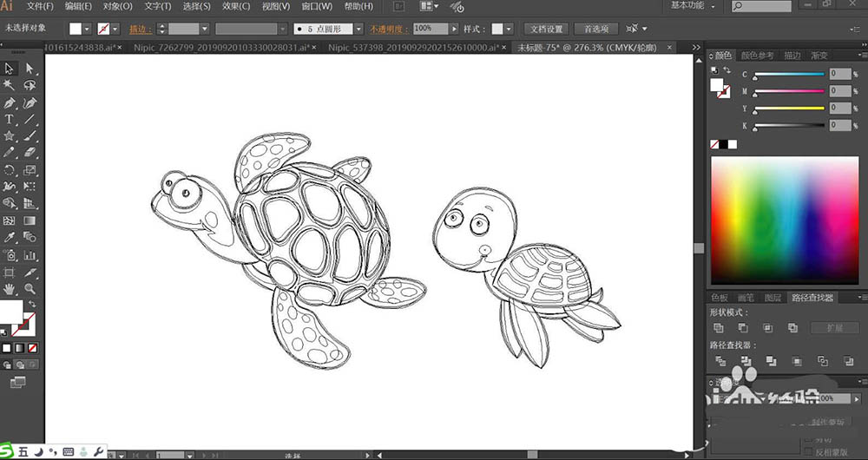The height and width of the screenshot is (460, 868).
Task: Set None fill mode in toolbox
Action: [33, 348]
